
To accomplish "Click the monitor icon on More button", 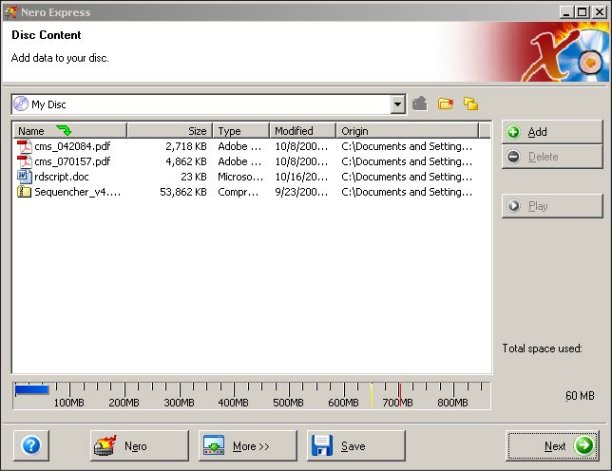I will 213,445.
